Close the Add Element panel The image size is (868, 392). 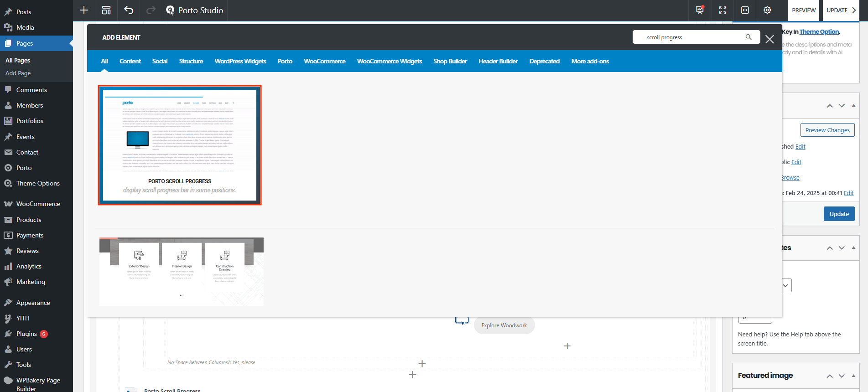pos(769,39)
